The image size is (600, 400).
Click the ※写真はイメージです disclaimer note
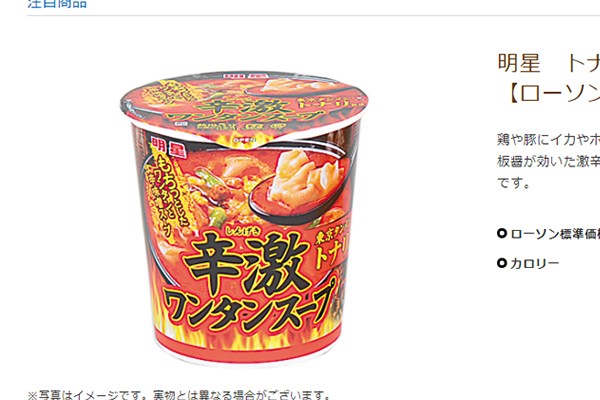coord(178,395)
